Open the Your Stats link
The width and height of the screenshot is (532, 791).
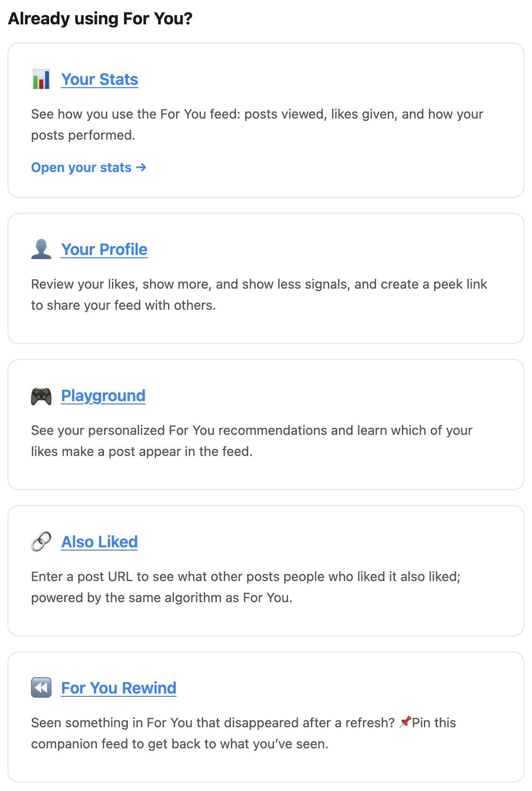coord(100,79)
